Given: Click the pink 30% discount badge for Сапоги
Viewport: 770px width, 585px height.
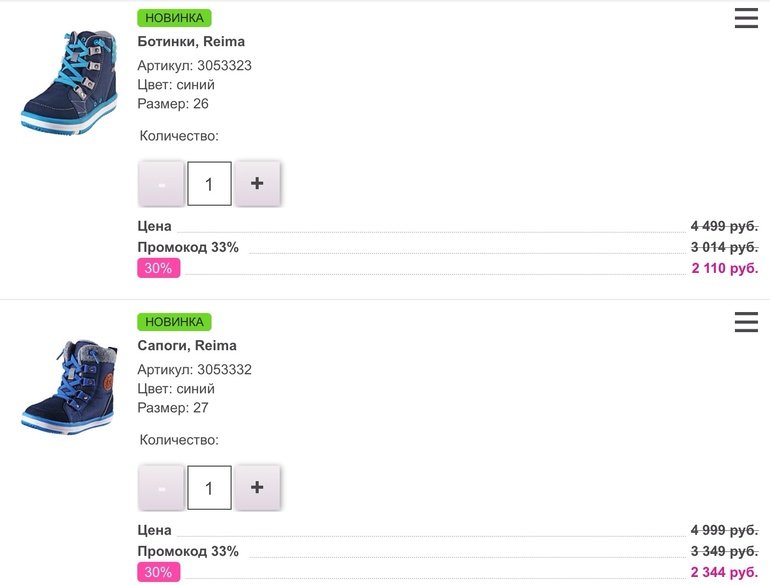Looking at the screenshot, I should [158, 572].
